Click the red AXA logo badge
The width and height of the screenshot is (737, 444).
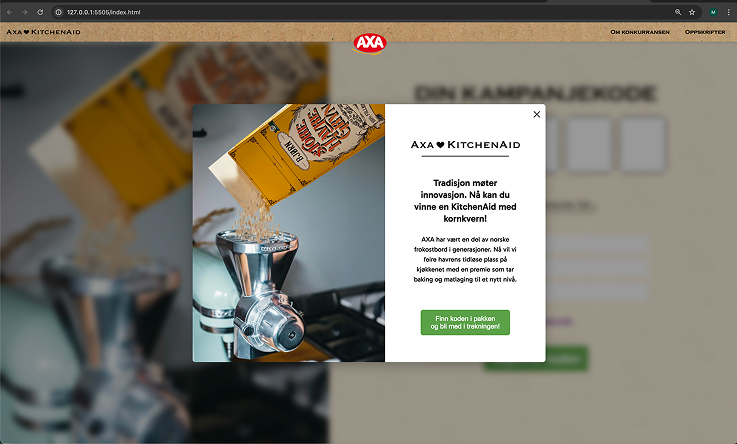coord(370,44)
